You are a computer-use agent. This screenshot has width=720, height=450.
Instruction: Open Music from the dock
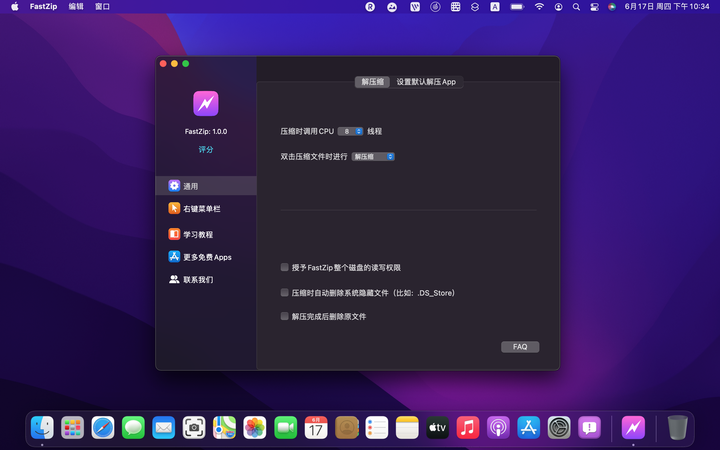pyautogui.click(x=468, y=428)
